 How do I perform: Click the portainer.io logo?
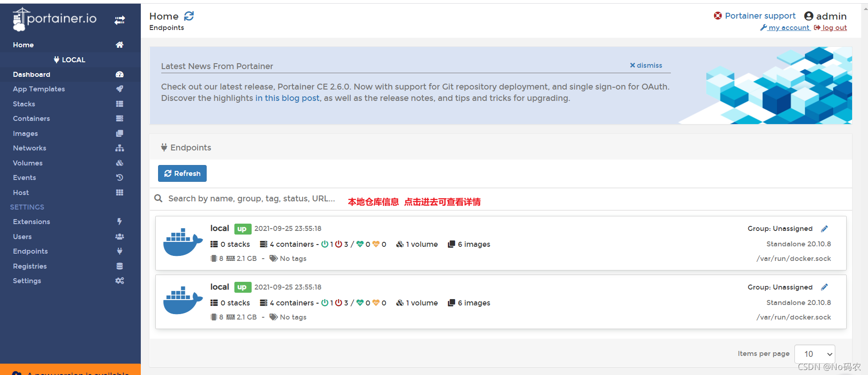55,19
